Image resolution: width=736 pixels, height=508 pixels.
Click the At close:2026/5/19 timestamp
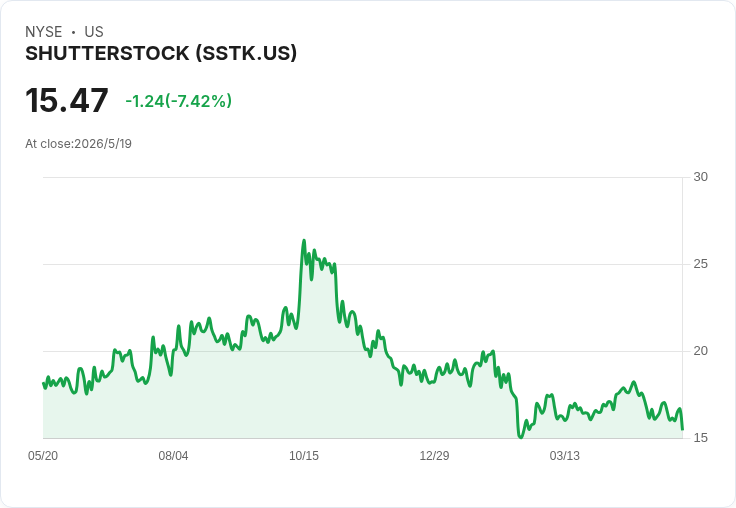pyautogui.click(x=78, y=144)
